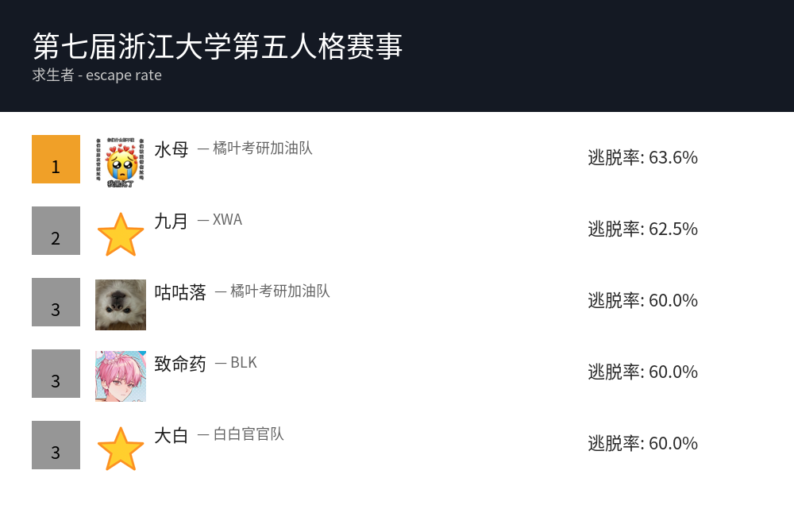This screenshot has width=794, height=532.
Task: Open player name 大白
Action: pos(172,435)
